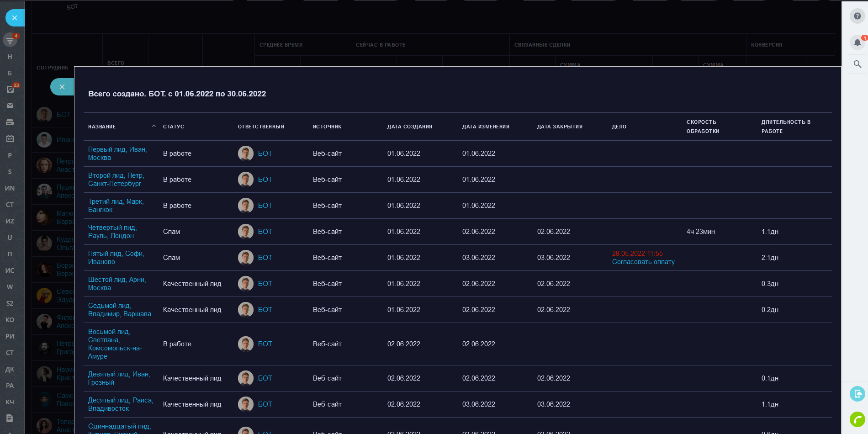Toggle sort arrow on Название column

coord(153,126)
